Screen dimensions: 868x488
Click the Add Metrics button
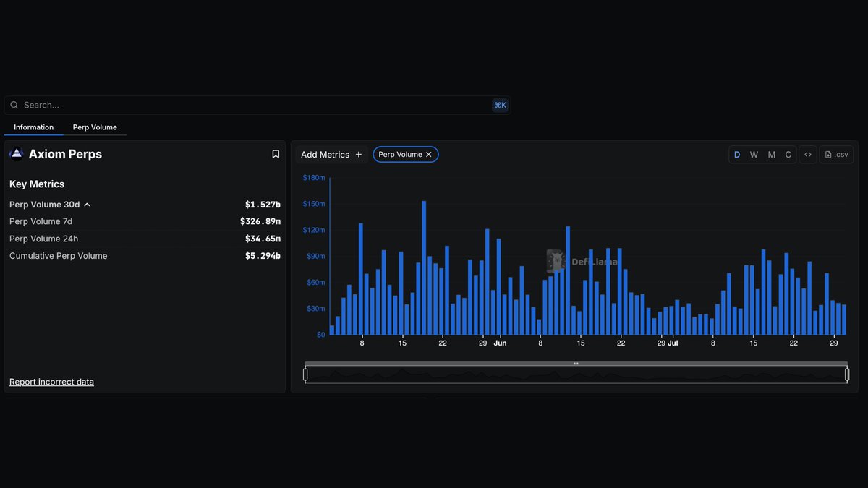[331, 155]
